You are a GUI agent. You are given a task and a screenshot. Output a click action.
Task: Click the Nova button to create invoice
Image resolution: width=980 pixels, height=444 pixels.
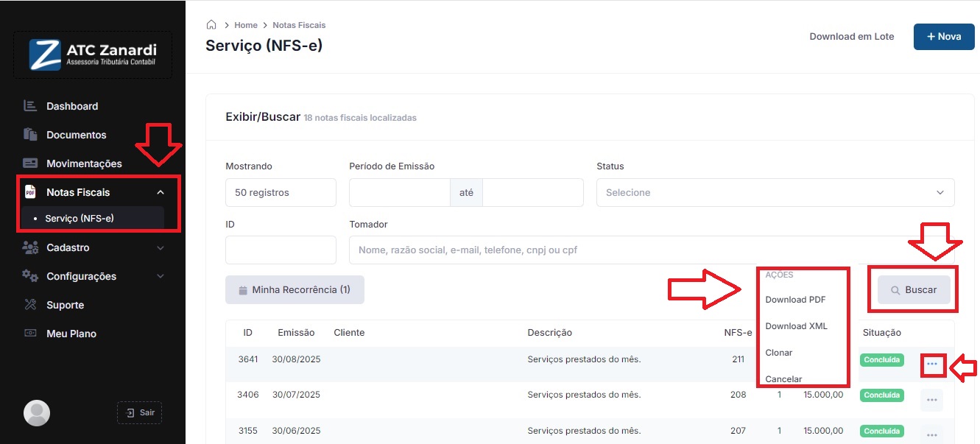(x=943, y=37)
